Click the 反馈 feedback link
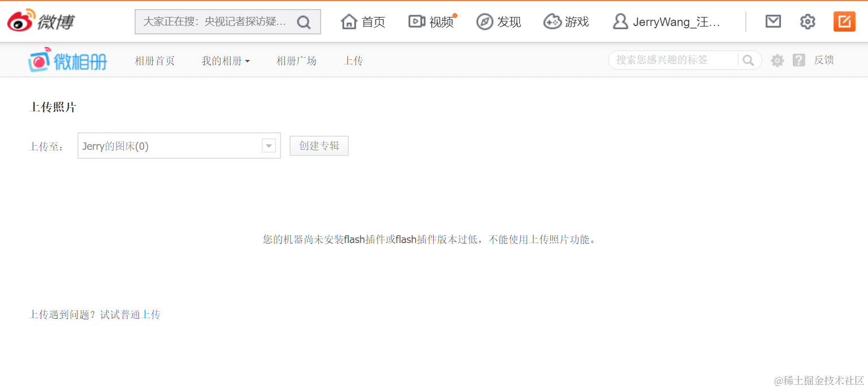The width and height of the screenshot is (868, 390). [x=824, y=60]
